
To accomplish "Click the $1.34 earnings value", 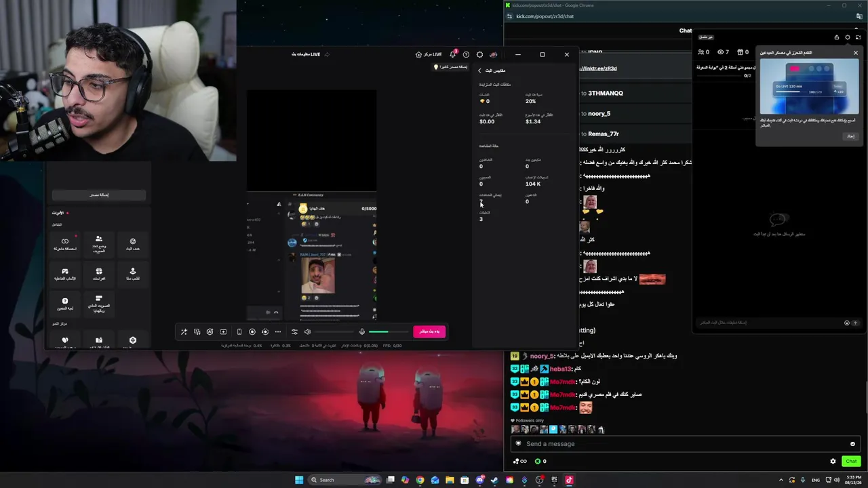I will point(533,121).
